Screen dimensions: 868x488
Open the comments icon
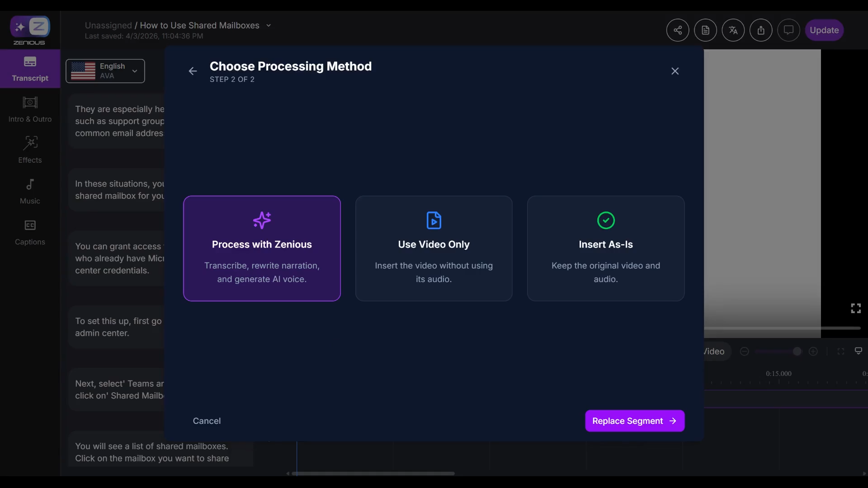coord(788,30)
